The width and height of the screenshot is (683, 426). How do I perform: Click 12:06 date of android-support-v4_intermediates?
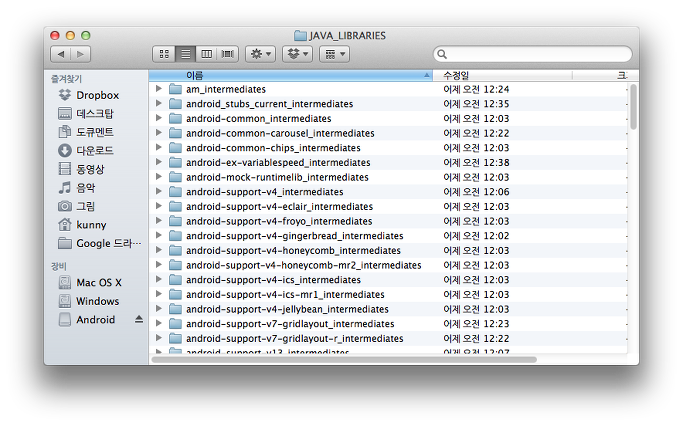pyautogui.click(x=476, y=192)
